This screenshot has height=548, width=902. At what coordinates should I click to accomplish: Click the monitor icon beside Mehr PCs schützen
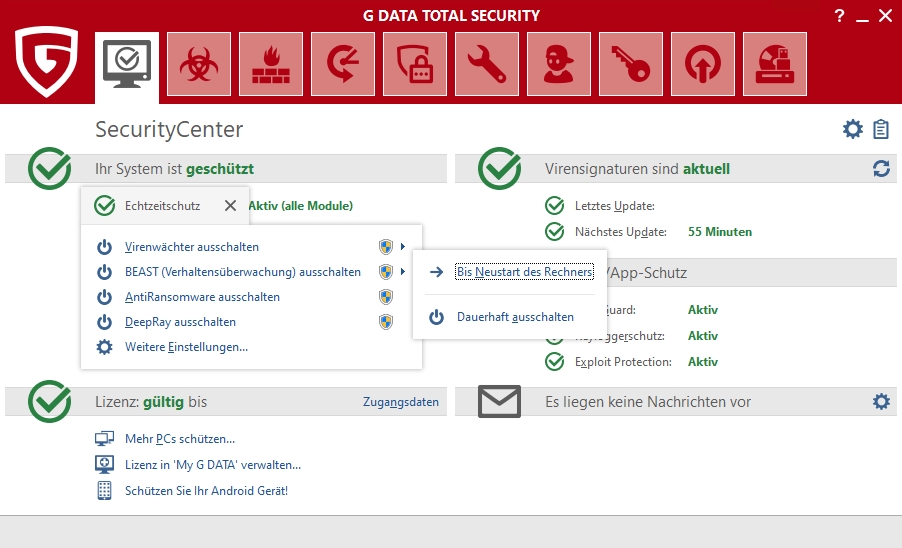104,439
